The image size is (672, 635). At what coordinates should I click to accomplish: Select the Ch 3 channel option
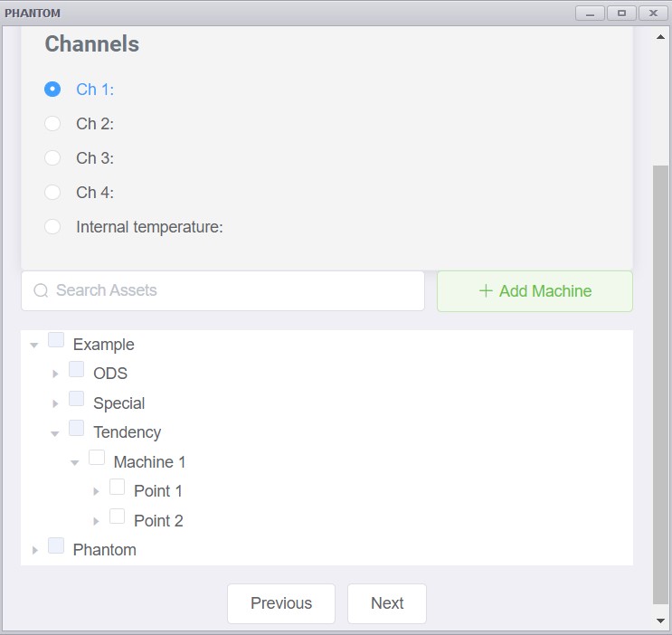(52, 157)
